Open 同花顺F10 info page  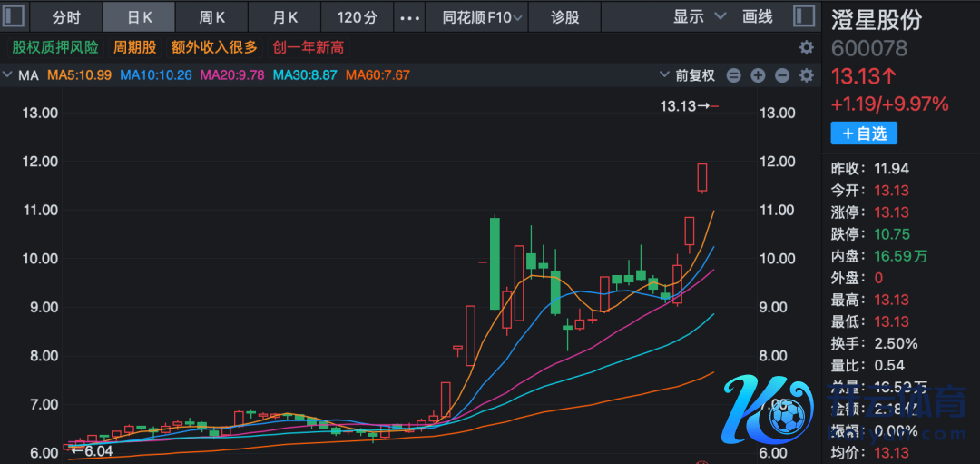point(483,17)
